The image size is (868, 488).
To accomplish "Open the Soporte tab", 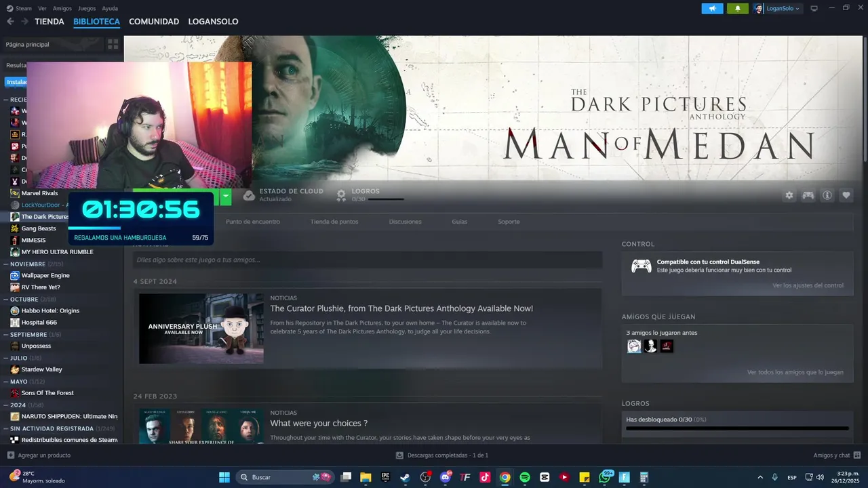I will click(x=509, y=222).
